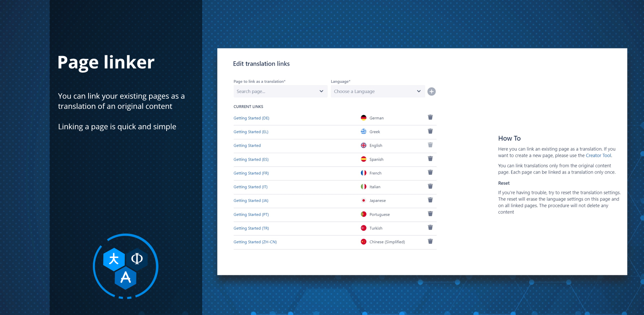Click the German flag icon
The image size is (644, 315).
coord(364,118)
